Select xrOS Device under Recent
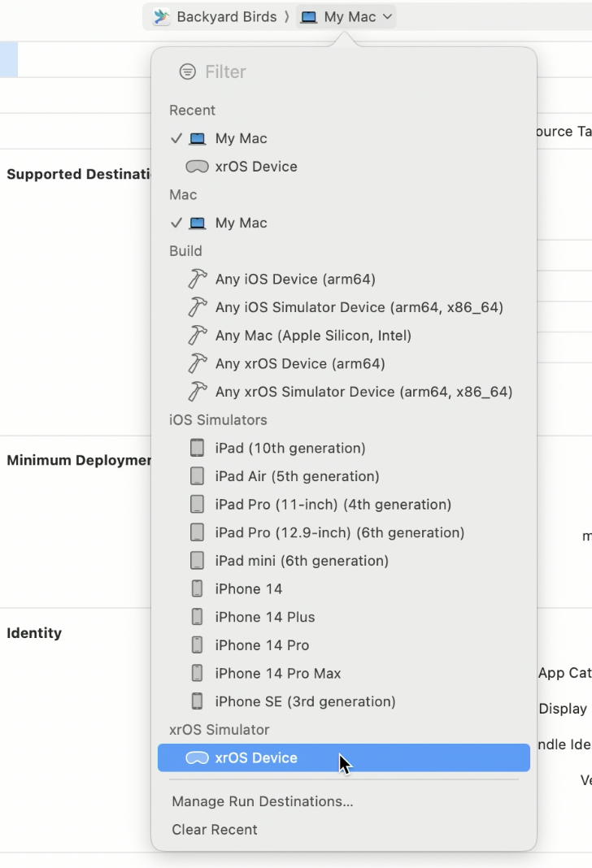Viewport: 592px width, 868px height. pyautogui.click(x=343, y=167)
